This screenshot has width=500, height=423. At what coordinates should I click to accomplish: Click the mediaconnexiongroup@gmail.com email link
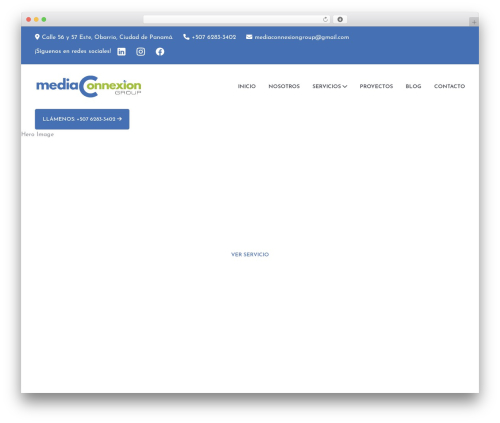click(x=302, y=37)
